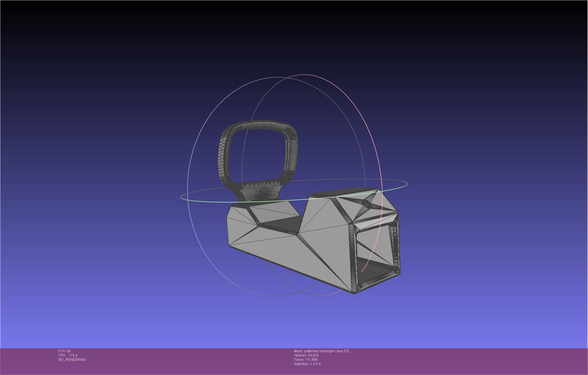Click the Selection: v: 0 f: 0 text
Viewport: 588px width, 375px height.
point(307,364)
